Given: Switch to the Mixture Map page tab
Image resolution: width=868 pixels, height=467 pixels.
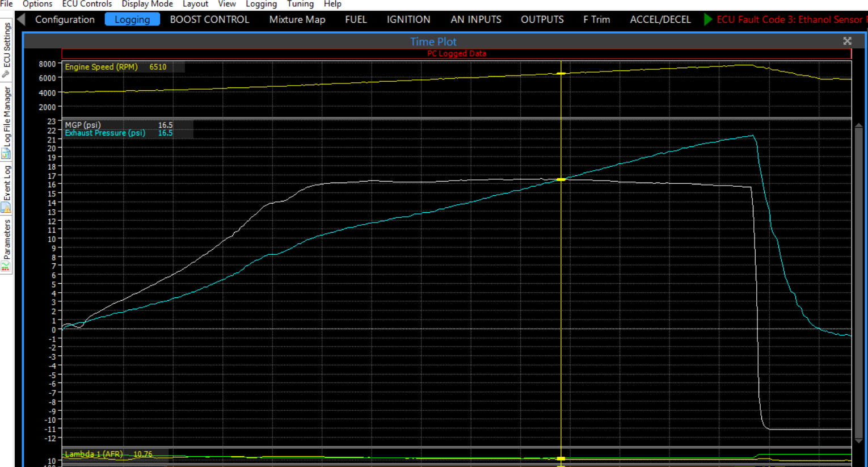Looking at the screenshot, I should pos(297,19).
